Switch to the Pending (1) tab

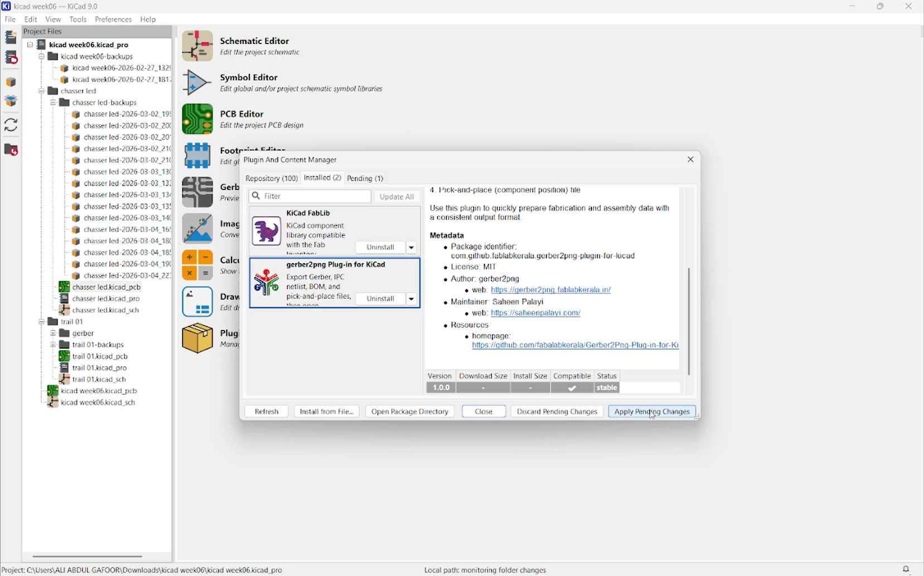pyautogui.click(x=365, y=178)
